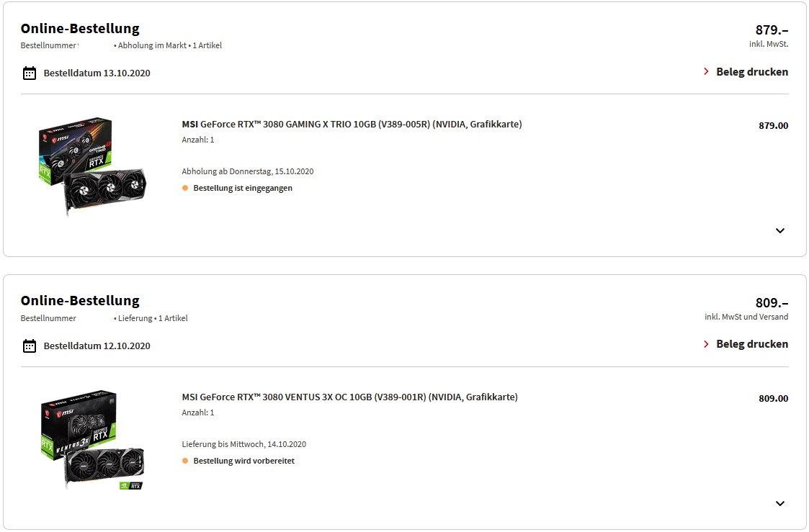Expand the GAMING X TRIO order details chevron
The width and height of the screenshot is (809, 532).
point(780,230)
